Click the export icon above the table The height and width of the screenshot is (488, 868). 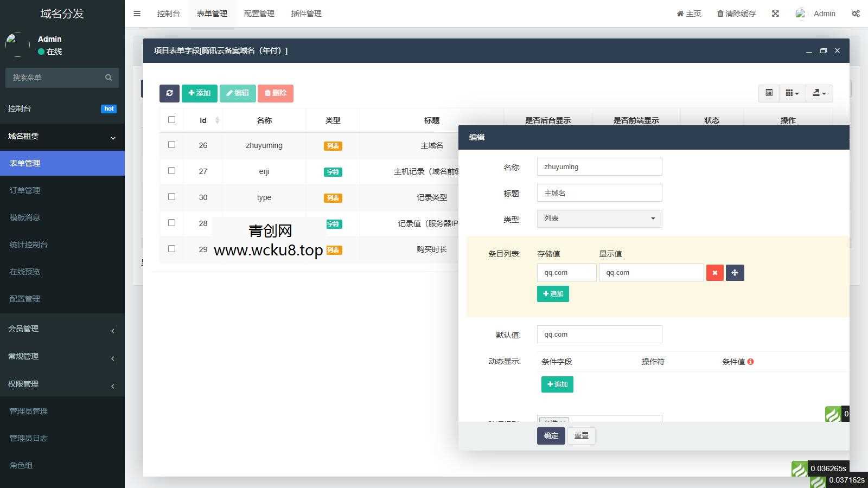pos(819,93)
